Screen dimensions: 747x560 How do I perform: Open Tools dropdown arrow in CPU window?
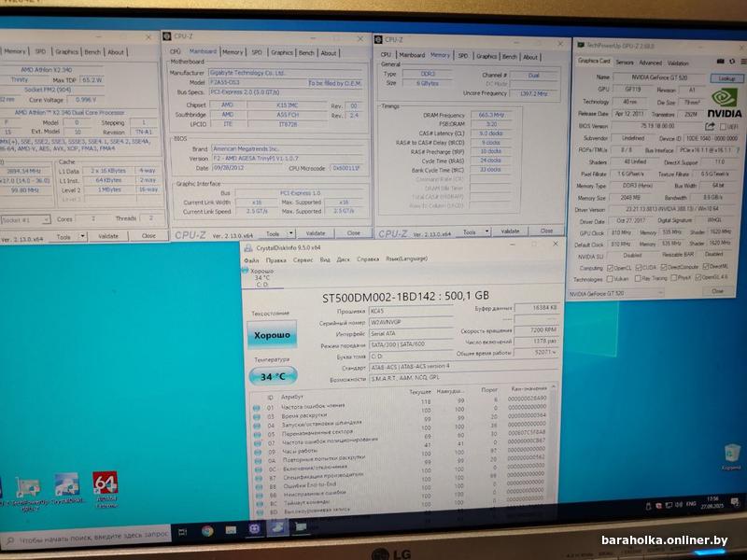pyautogui.click(x=82, y=236)
